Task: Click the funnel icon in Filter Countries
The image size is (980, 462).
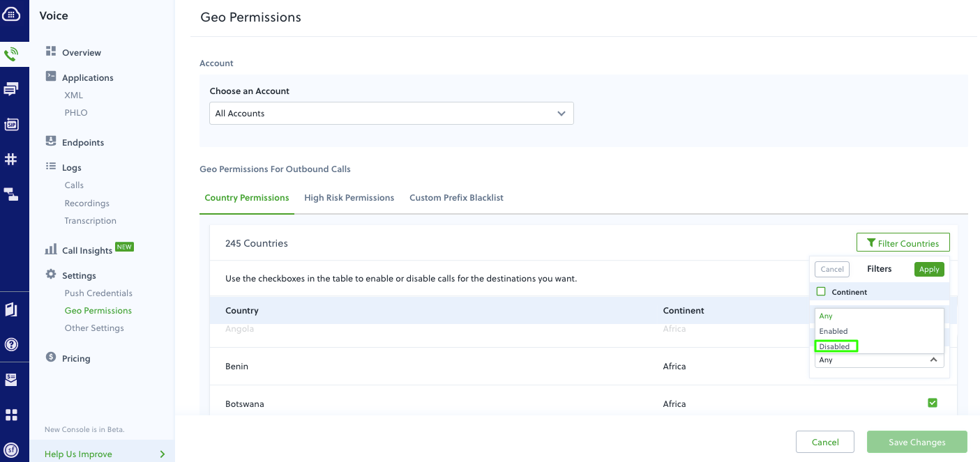Action: 870,243
